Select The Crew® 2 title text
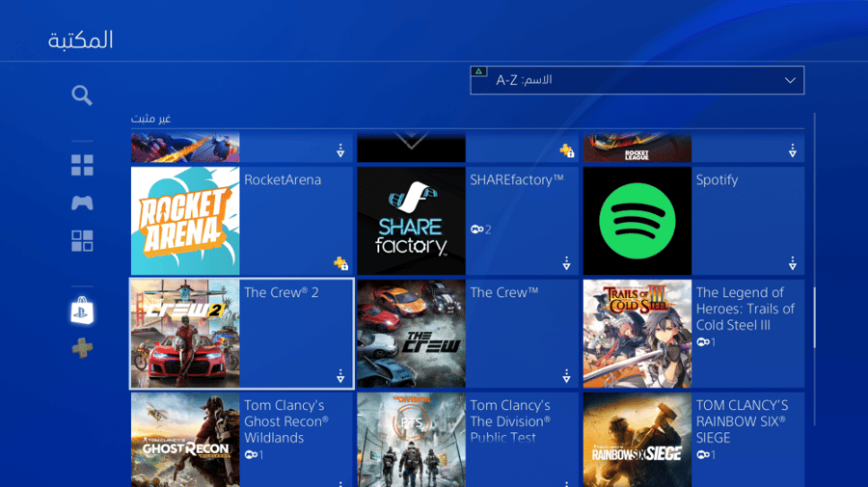Image resolution: width=868 pixels, height=487 pixels. [x=282, y=292]
